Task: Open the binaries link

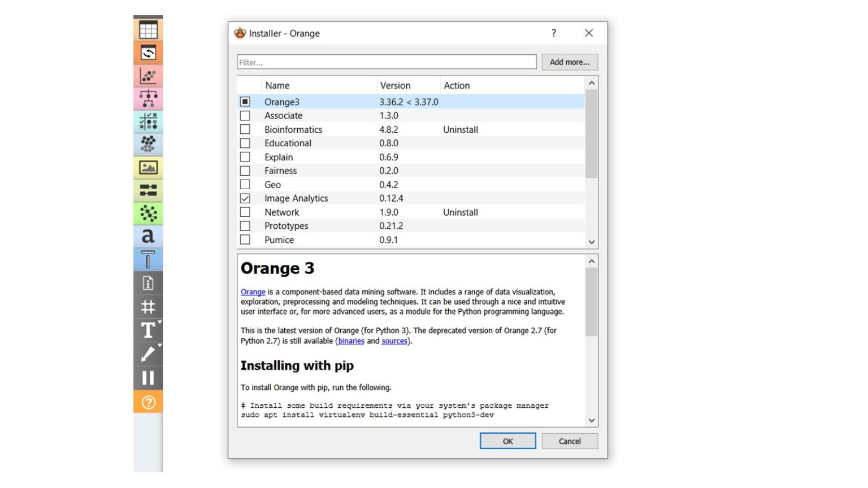Action: 351,341
